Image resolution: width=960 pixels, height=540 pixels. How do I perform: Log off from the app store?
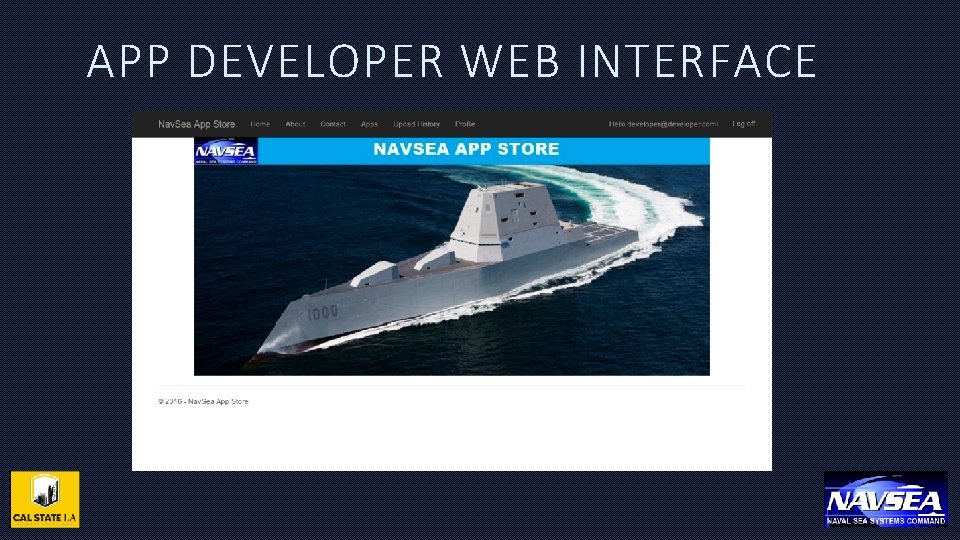(744, 124)
